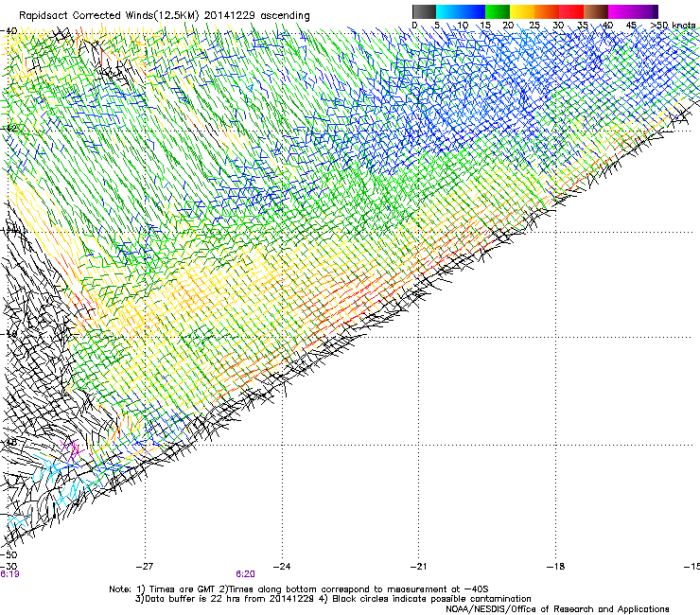The width and height of the screenshot is (700, 615).
Task: Click the orange 25-30 knots legend swatch
Action: 547,11
